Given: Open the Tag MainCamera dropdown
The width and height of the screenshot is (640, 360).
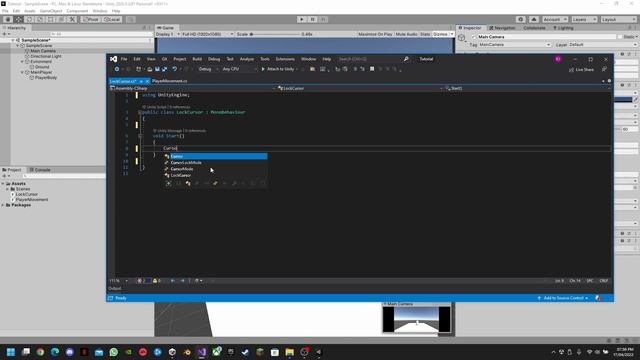Looking at the screenshot, I should tap(515, 44).
